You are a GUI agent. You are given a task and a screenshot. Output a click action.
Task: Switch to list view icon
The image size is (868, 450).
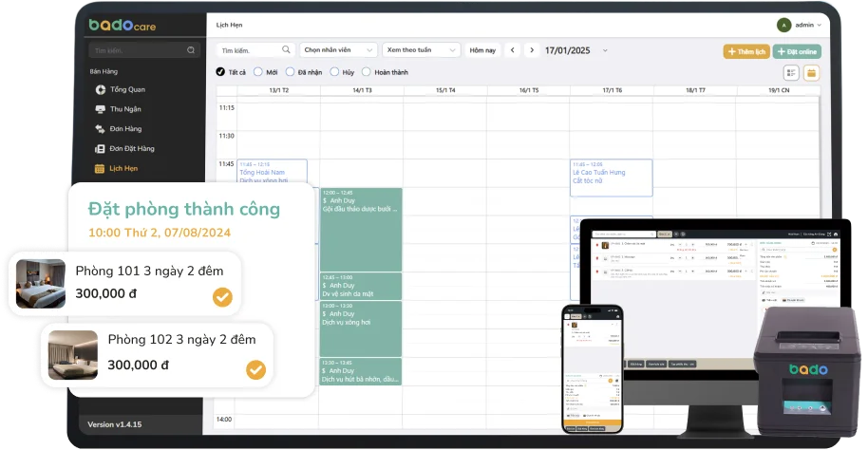click(791, 73)
